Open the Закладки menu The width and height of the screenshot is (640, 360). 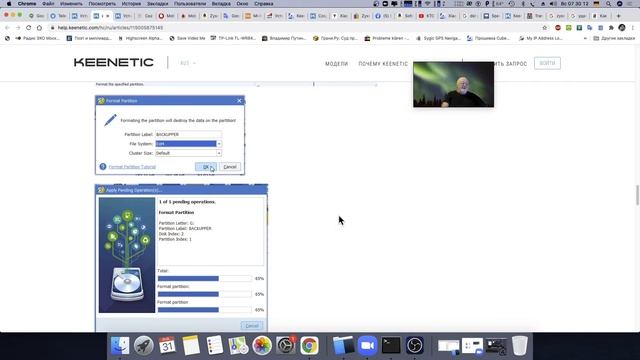[158, 4]
